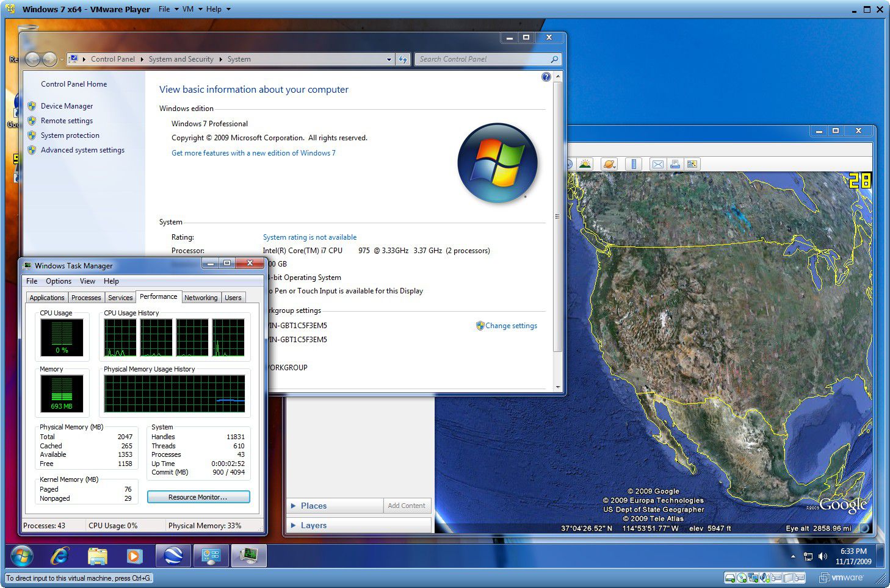Click Get more features with new edition link
This screenshot has height=588, width=890.
tap(253, 153)
